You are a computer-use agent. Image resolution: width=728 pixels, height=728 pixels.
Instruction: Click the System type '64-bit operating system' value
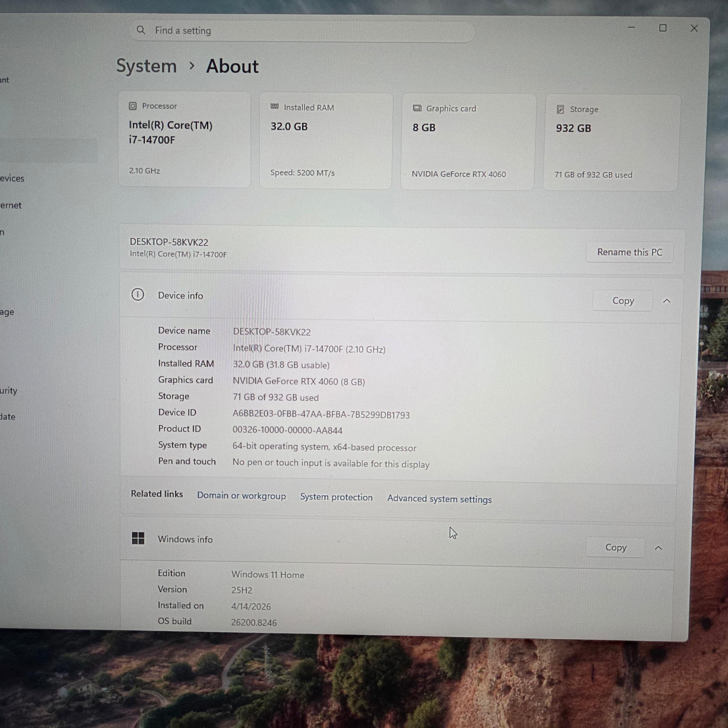pyautogui.click(x=324, y=447)
